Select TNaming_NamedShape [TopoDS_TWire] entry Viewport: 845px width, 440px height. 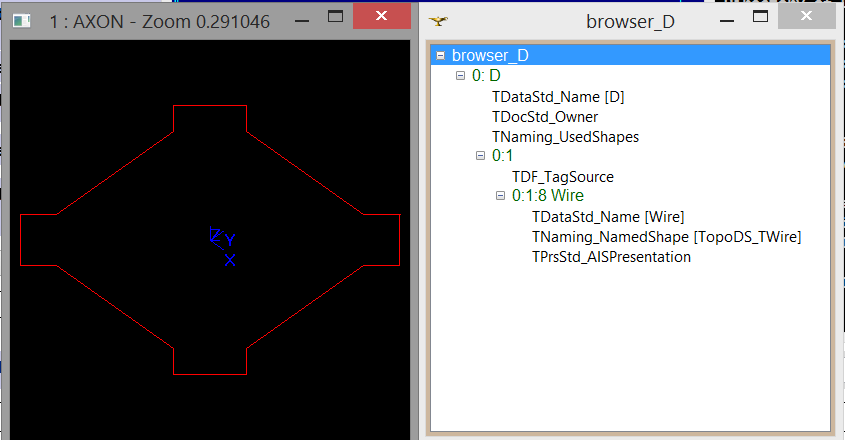point(666,237)
